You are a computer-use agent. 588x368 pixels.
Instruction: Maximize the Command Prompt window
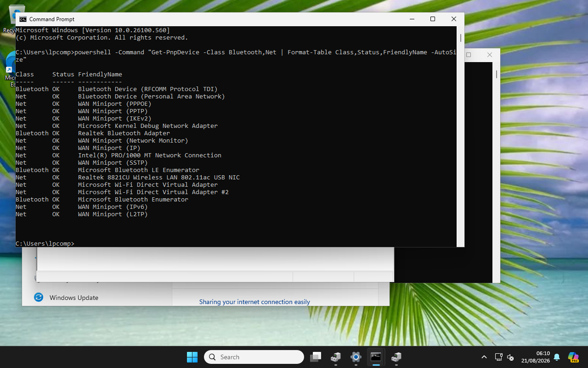point(432,19)
